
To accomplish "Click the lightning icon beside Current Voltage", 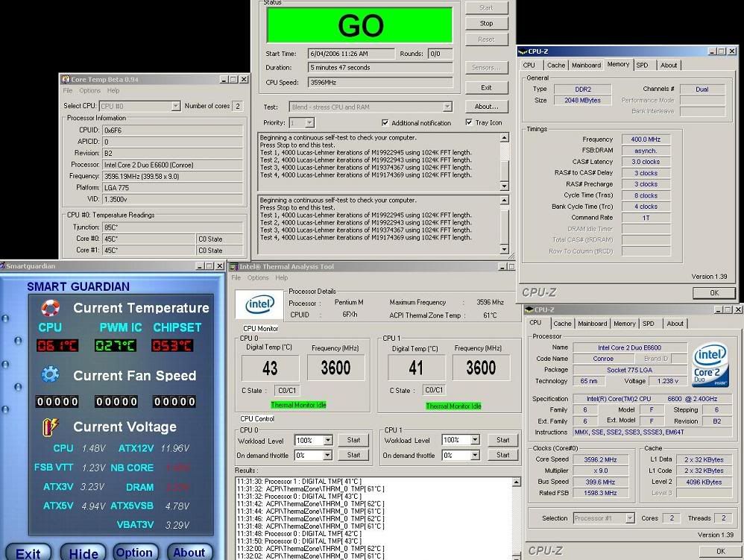I will pyautogui.click(x=50, y=427).
